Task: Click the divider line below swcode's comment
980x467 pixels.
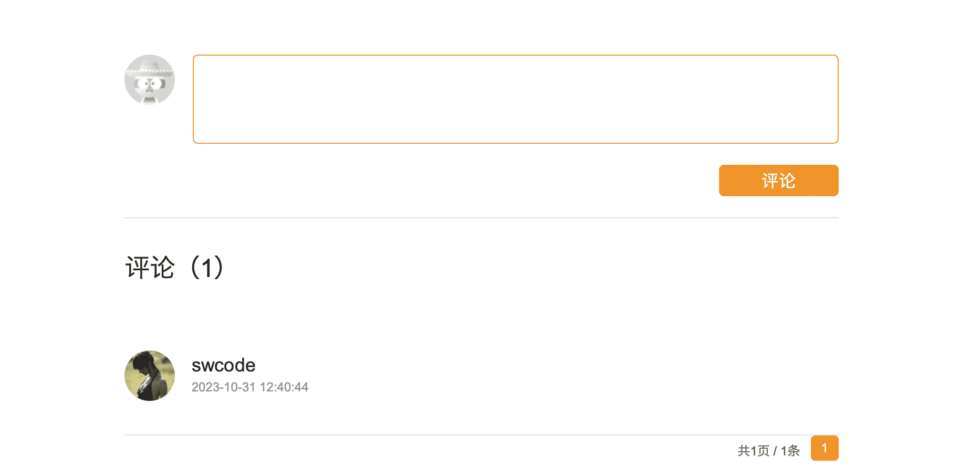Action: (x=420, y=435)
